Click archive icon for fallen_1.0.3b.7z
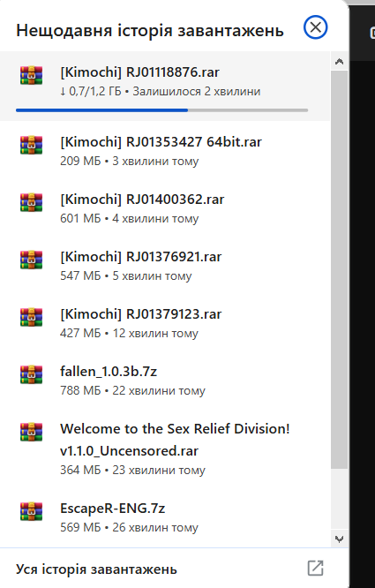This screenshot has width=375, height=588. click(x=31, y=374)
